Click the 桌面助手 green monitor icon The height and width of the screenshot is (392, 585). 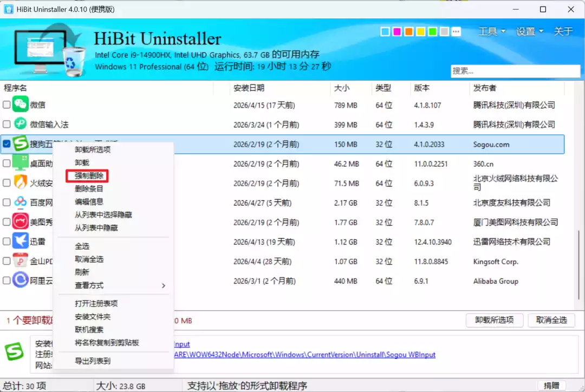20,163
